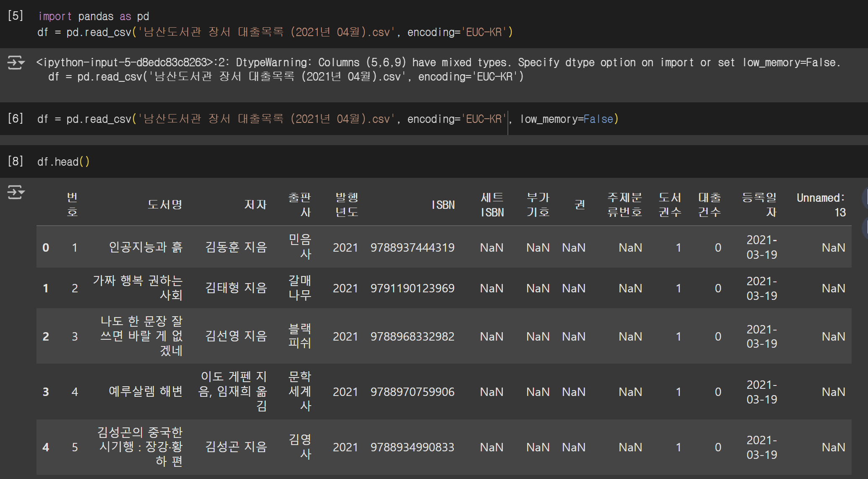The width and height of the screenshot is (868, 479).
Task: Click author '김선영 지음'
Action: point(236,336)
